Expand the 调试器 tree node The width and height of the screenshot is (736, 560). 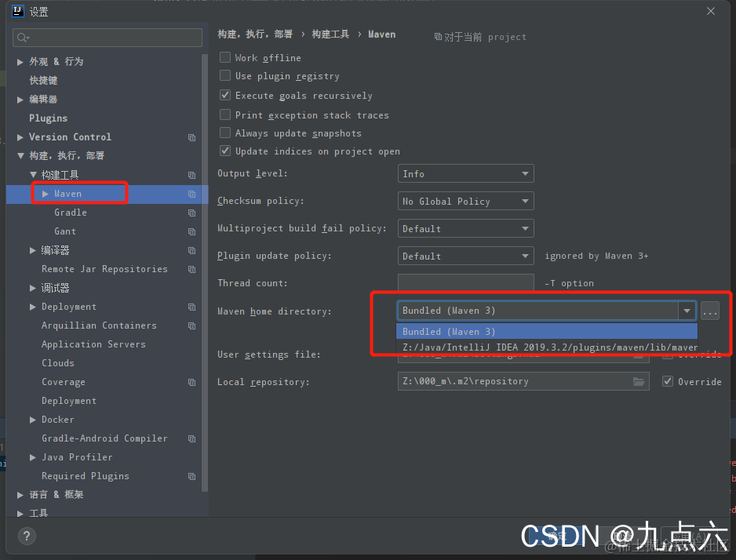click(33, 288)
